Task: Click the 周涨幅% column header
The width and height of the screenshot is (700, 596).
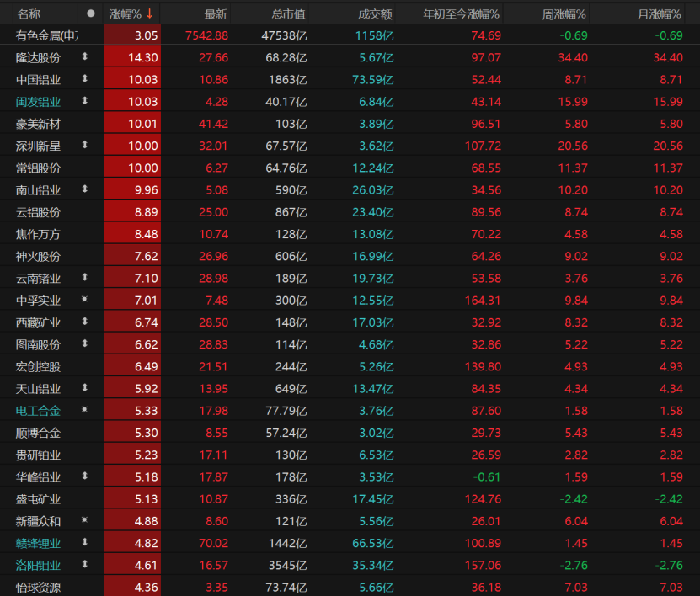Action: (x=564, y=14)
